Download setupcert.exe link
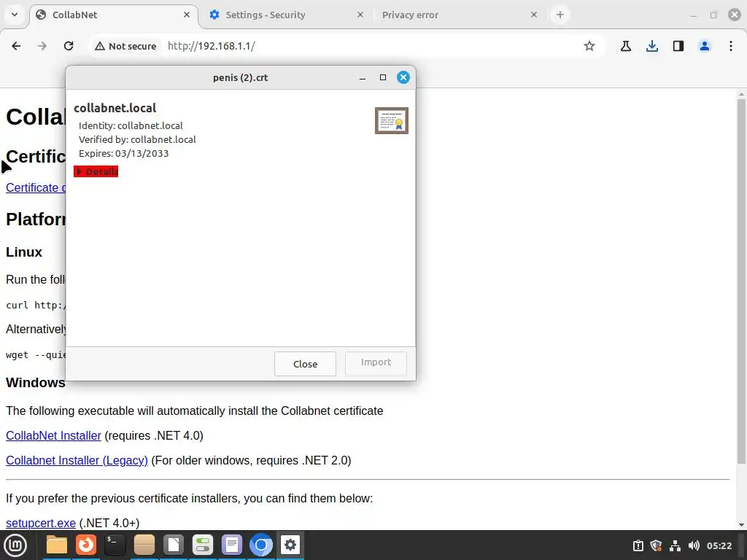Image resolution: width=747 pixels, height=560 pixels. (x=41, y=523)
